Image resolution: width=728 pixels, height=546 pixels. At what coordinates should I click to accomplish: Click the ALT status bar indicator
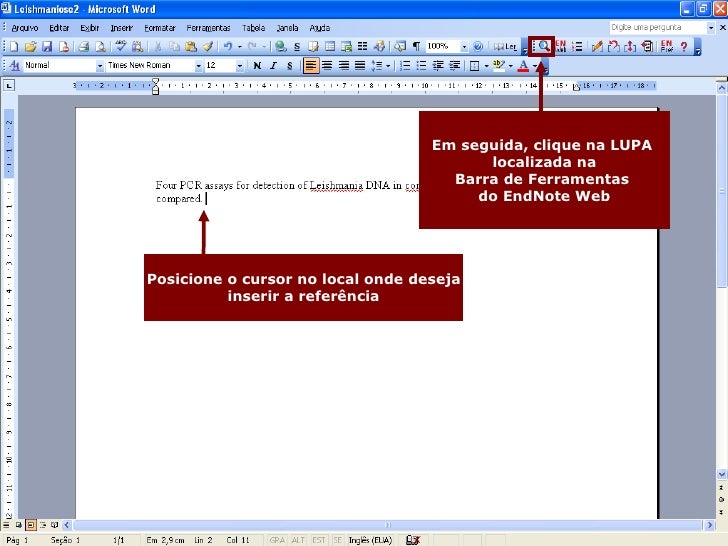(x=298, y=540)
